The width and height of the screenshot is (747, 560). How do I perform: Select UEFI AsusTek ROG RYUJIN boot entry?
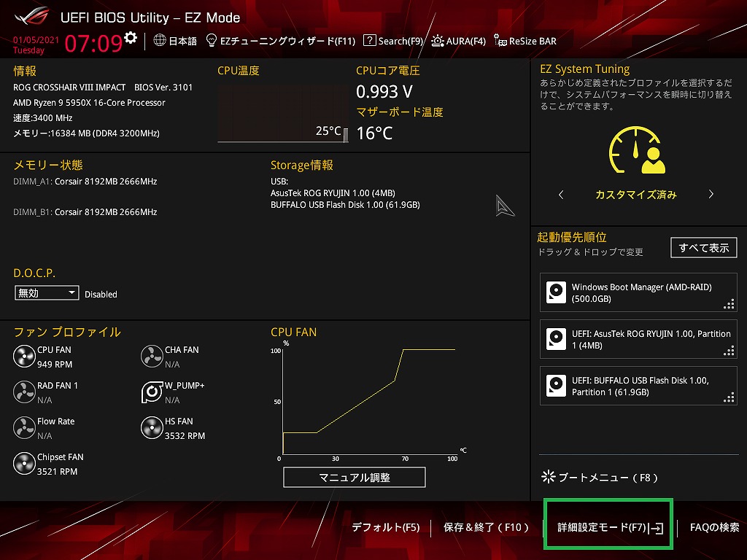[x=638, y=339]
